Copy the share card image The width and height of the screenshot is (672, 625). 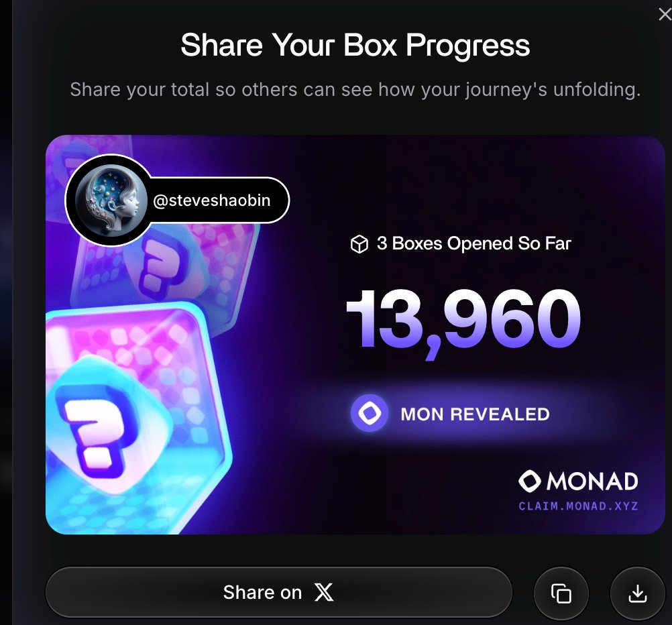click(x=561, y=593)
